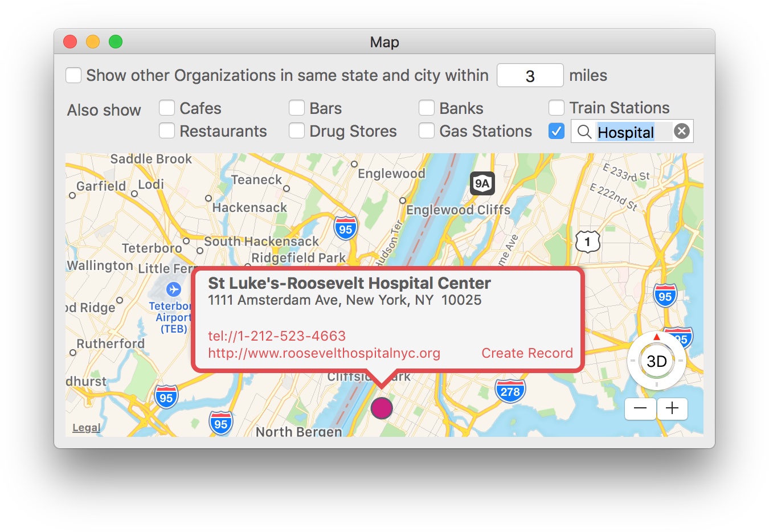
Task: Check the Drug Stores checkbox
Action: [x=297, y=130]
